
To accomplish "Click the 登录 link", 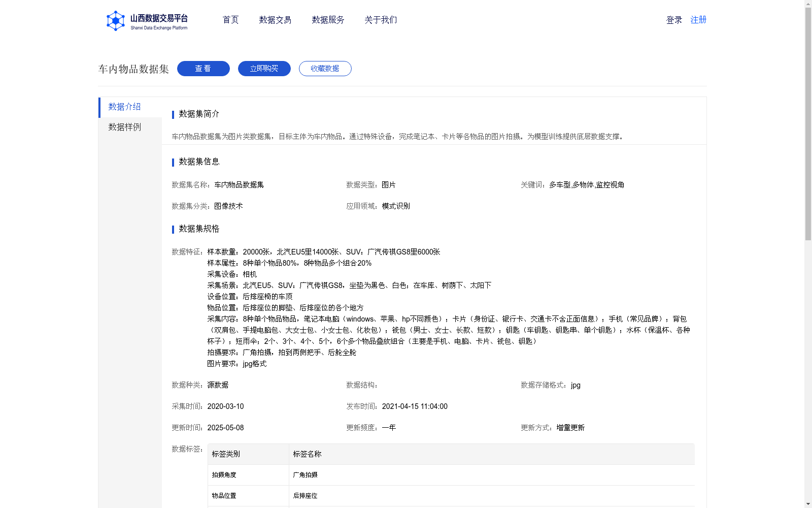I will 674,20.
